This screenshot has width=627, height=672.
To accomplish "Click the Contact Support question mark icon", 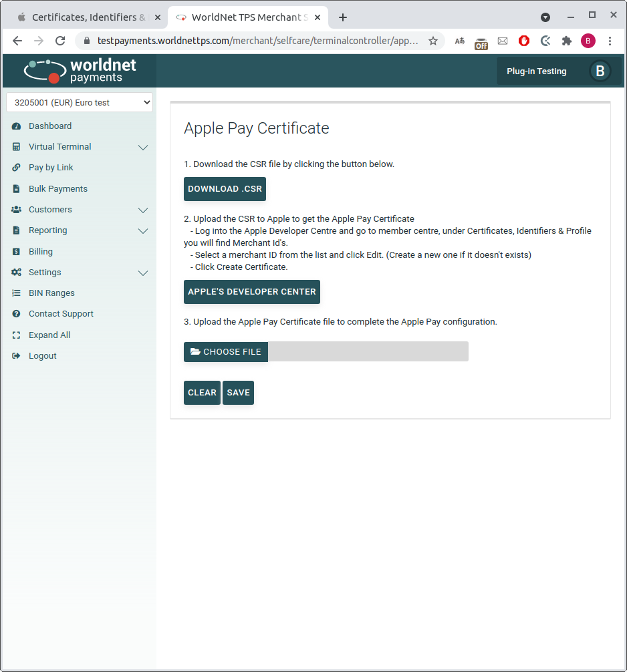I will click(x=16, y=314).
